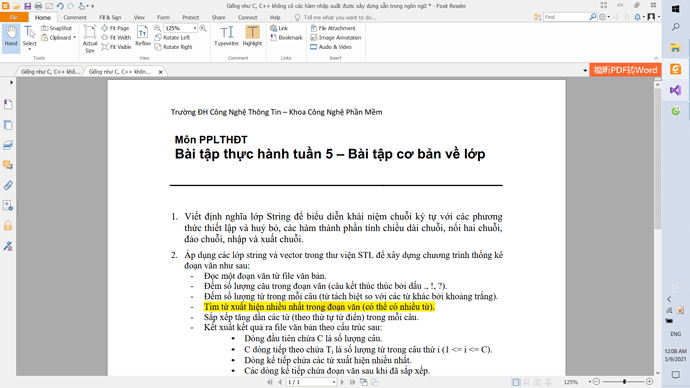Open the View ribbon tab

(139, 18)
